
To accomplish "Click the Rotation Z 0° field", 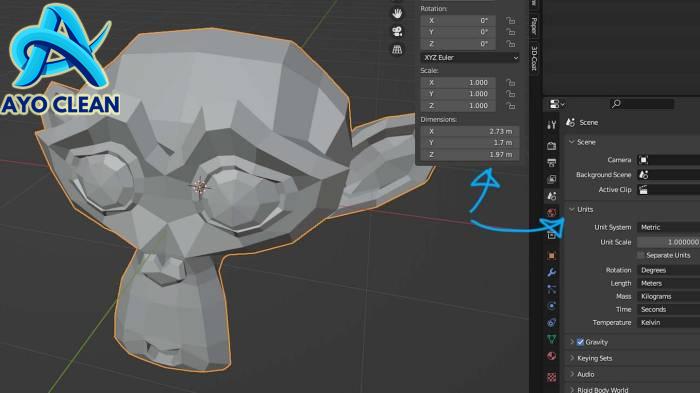I will [458, 44].
